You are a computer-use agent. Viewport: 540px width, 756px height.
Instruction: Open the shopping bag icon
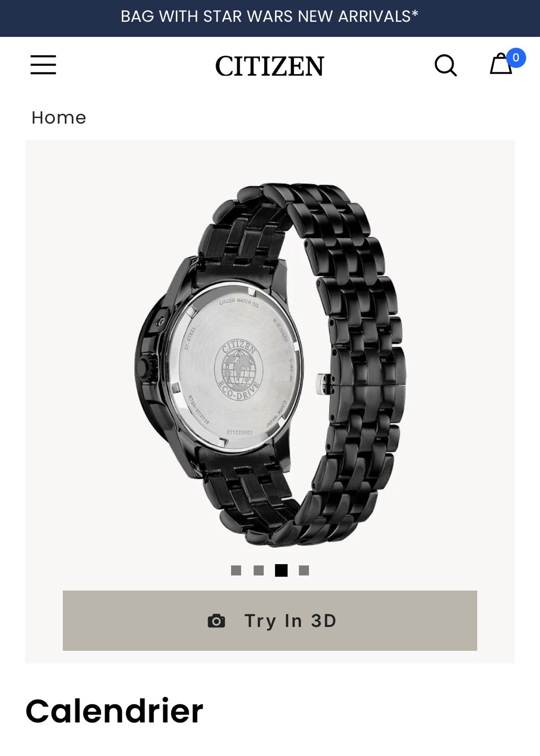(x=501, y=64)
